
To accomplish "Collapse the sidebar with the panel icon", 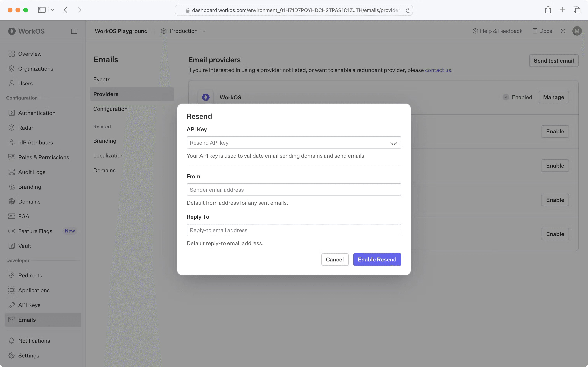I will tap(74, 31).
